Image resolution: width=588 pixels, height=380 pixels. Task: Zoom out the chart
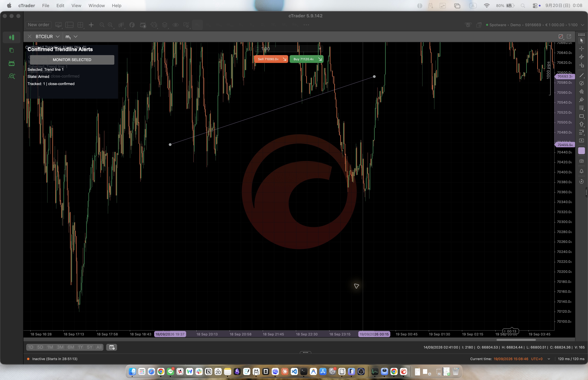coord(102,25)
